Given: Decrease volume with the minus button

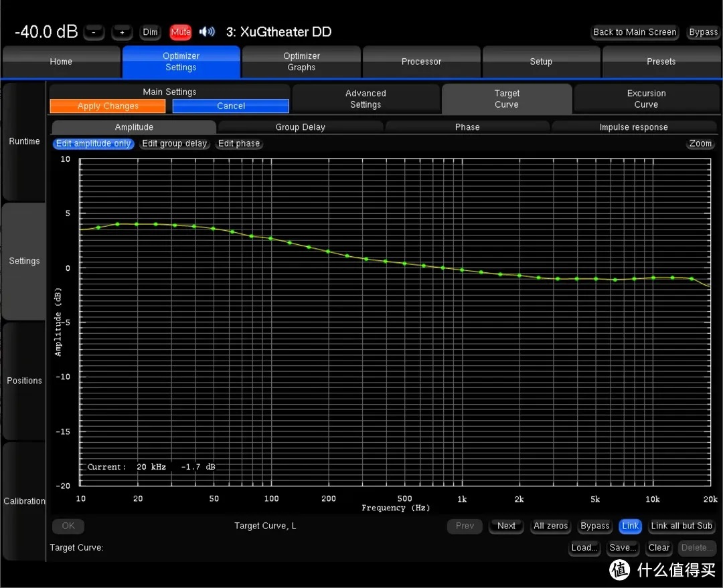Looking at the screenshot, I should pyautogui.click(x=94, y=32).
